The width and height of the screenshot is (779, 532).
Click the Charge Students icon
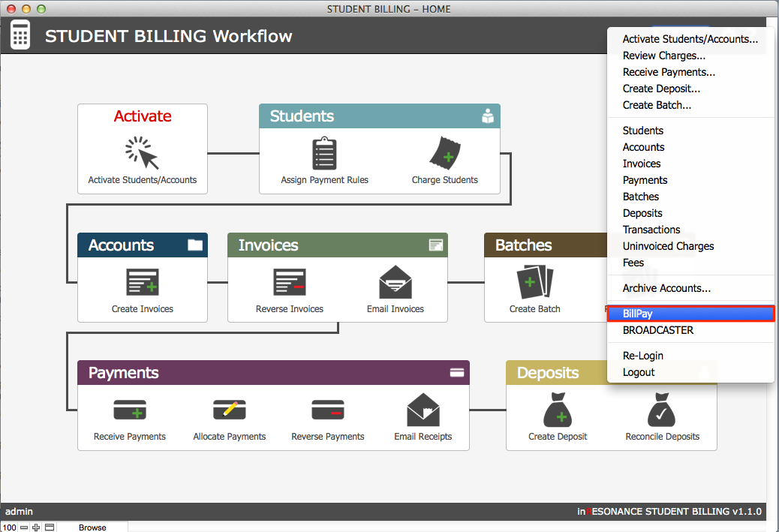pos(444,153)
